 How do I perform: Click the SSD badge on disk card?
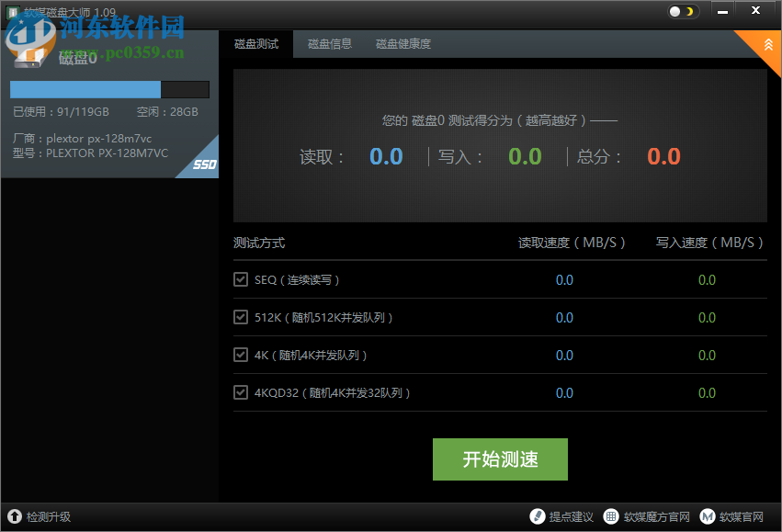click(205, 164)
